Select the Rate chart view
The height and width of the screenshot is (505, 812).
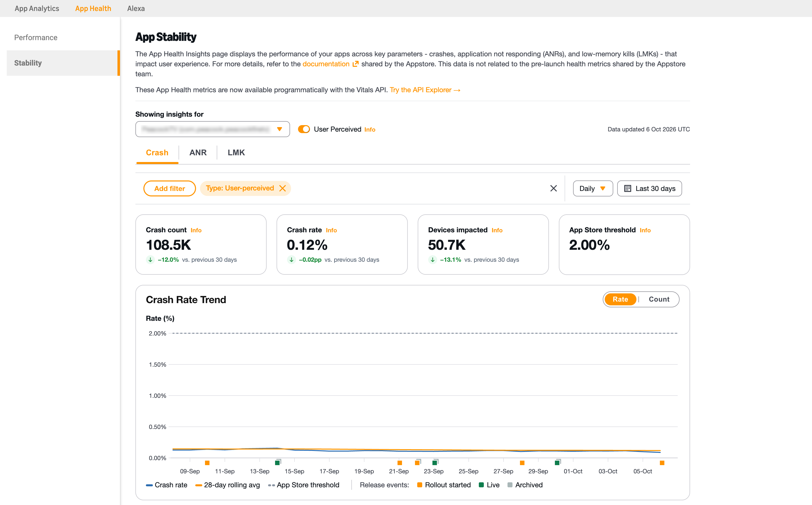(x=620, y=299)
